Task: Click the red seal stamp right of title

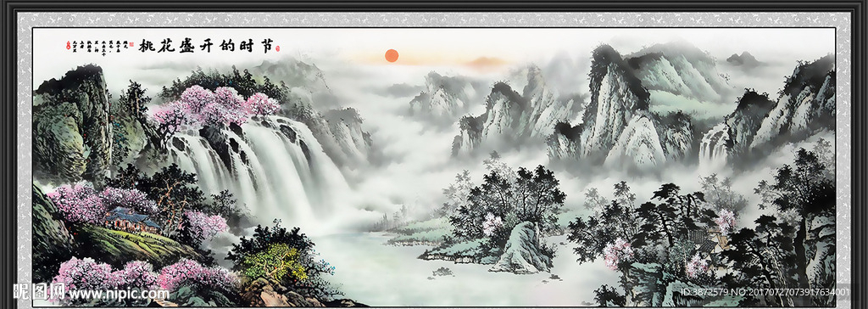Action: point(277,48)
